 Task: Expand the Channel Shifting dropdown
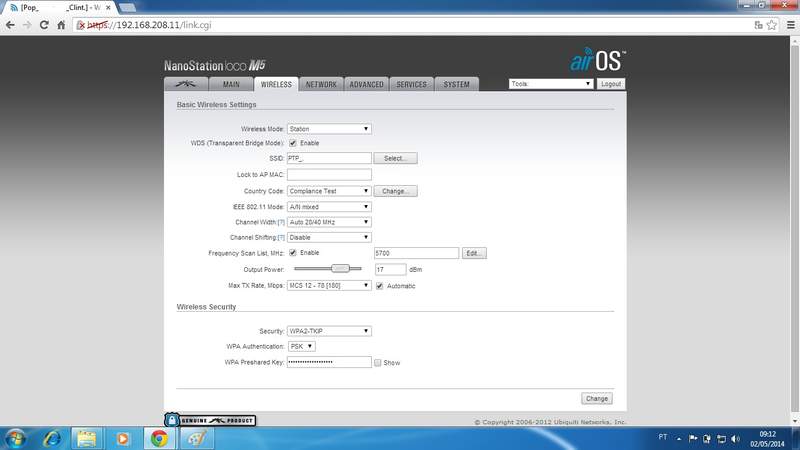tap(329, 238)
